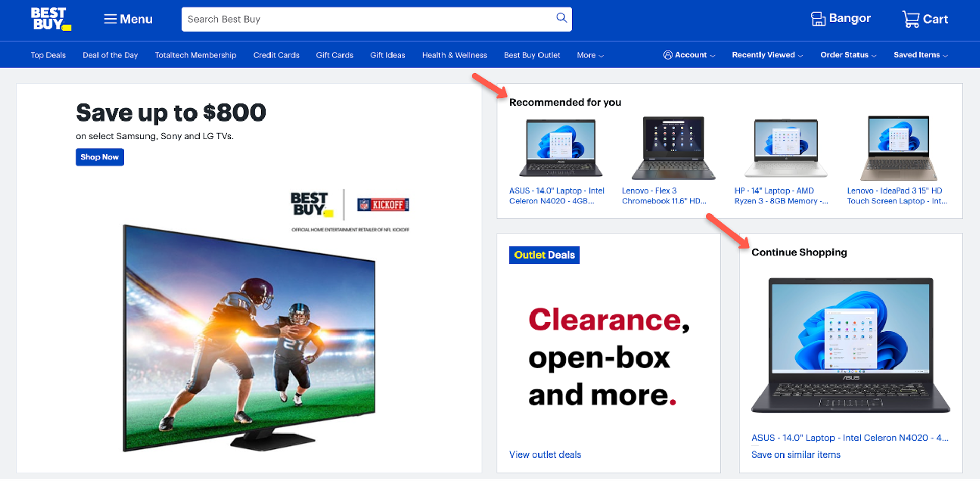Screen dimensions: 980x481
Task: Open Gift Ideas page
Action: (387, 55)
